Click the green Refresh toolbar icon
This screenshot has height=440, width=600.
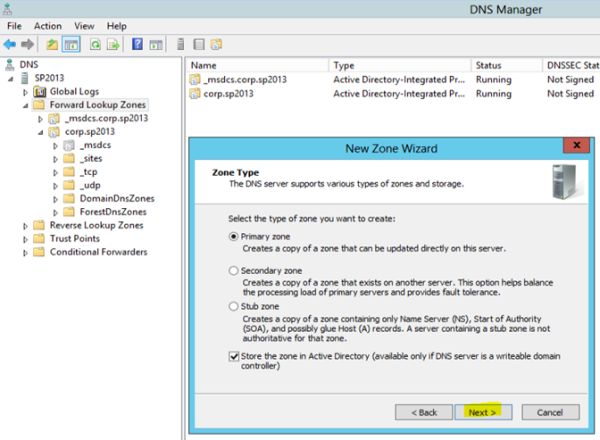point(95,44)
